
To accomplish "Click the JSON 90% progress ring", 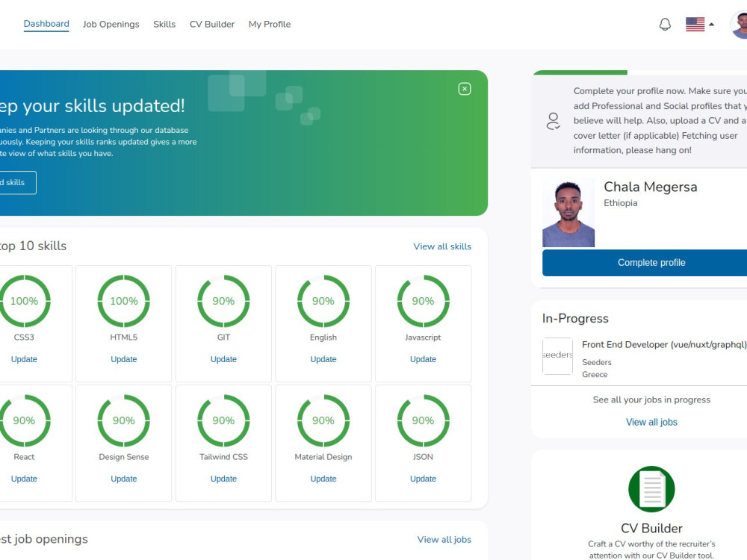I will pos(423,420).
